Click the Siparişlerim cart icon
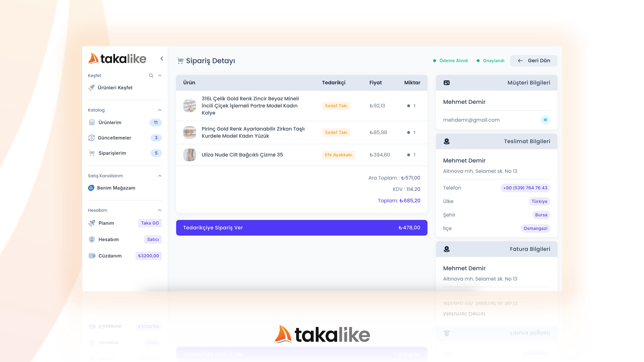Viewport: 644px width, 362px height. tap(92, 153)
